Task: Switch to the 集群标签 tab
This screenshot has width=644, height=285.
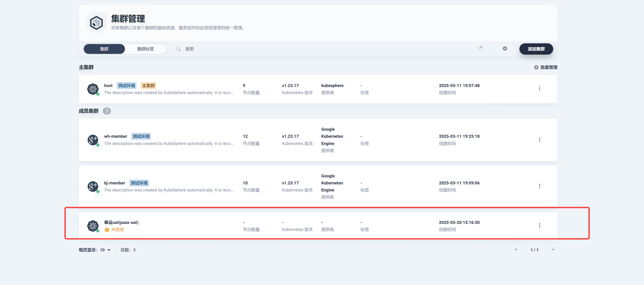Action: point(146,49)
